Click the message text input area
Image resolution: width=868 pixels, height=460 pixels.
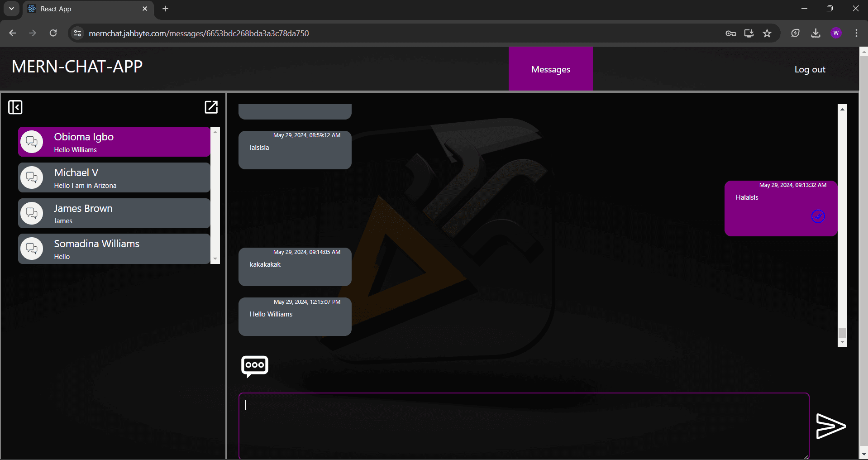click(524, 426)
